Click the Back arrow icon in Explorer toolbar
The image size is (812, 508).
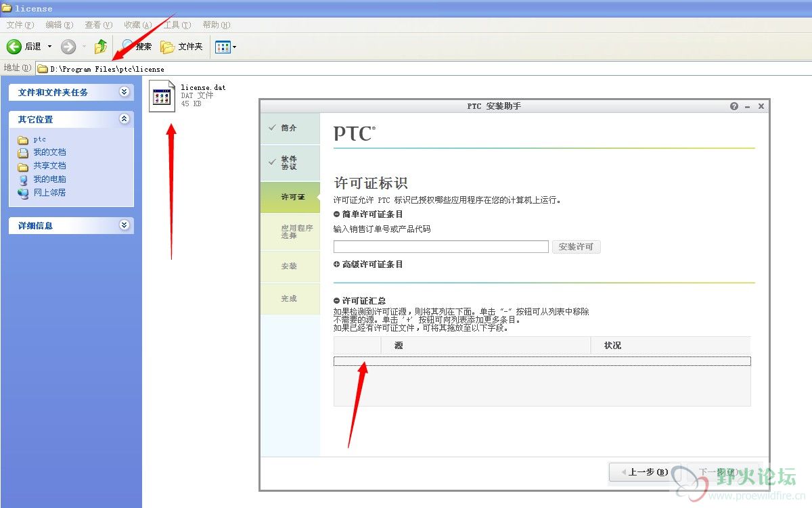coord(14,47)
